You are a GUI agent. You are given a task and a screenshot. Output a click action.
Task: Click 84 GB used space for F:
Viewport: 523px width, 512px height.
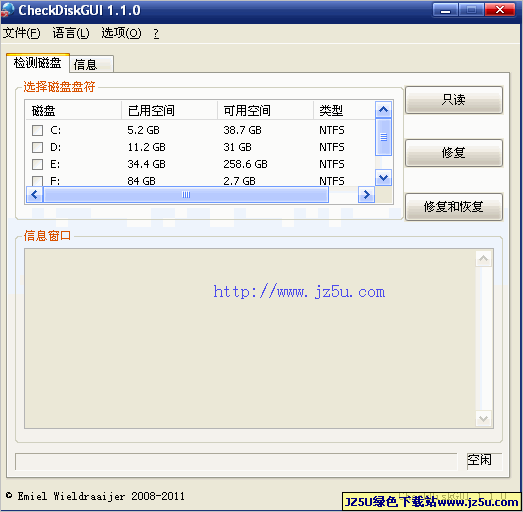tap(141, 181)
